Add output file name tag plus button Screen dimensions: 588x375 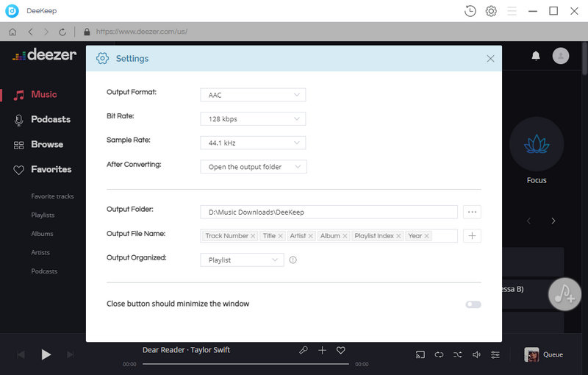(472, 236)
